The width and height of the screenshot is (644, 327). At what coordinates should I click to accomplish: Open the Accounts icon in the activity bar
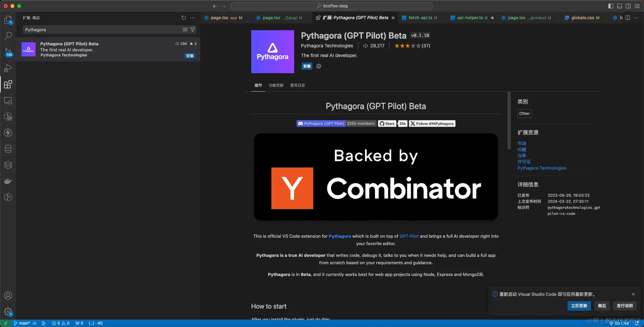[8, 295]
